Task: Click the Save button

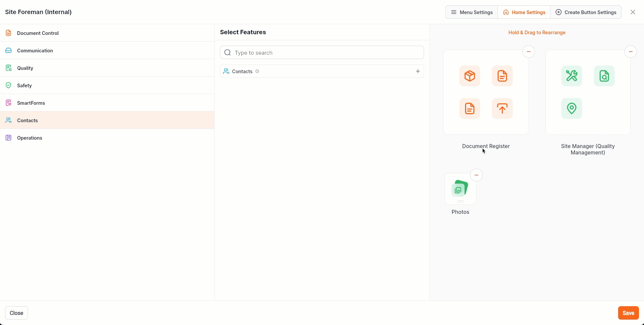Action: coord(628,313)
